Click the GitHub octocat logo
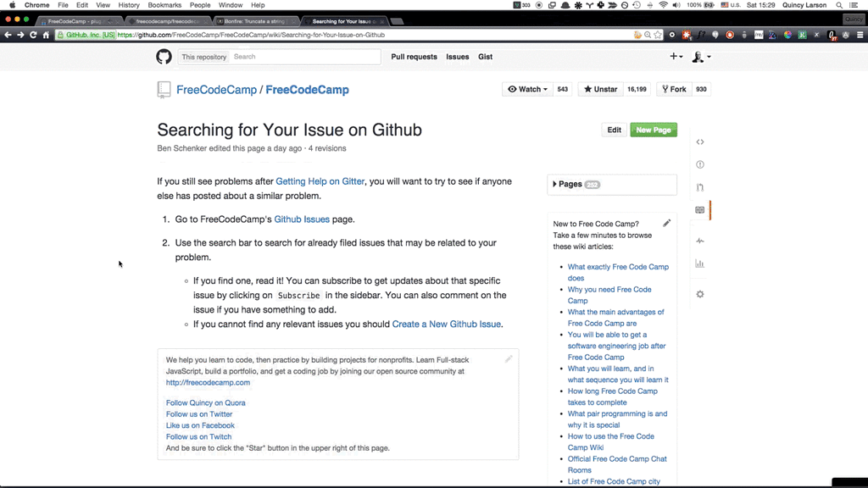The height and width of the screenshot is (488, 868). click(x=164, y=57)
